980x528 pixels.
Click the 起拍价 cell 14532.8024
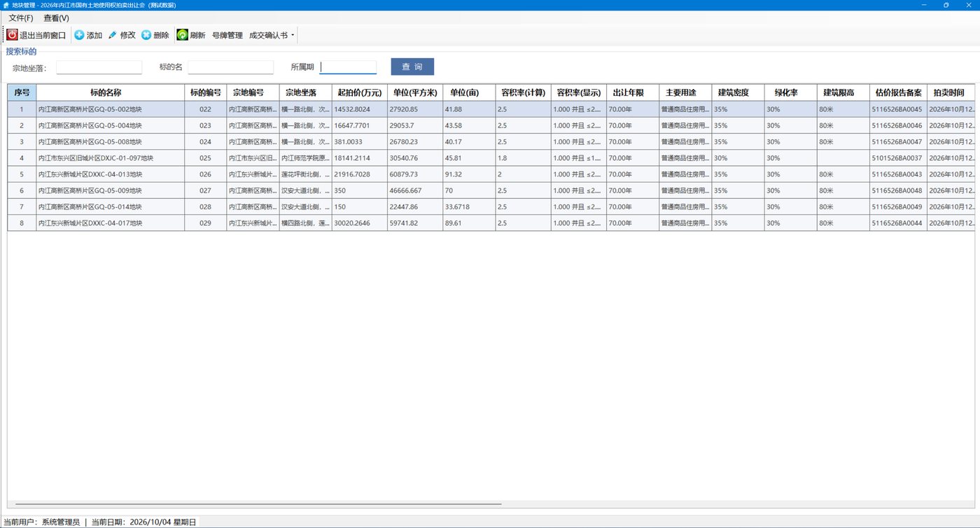[360, 109]
